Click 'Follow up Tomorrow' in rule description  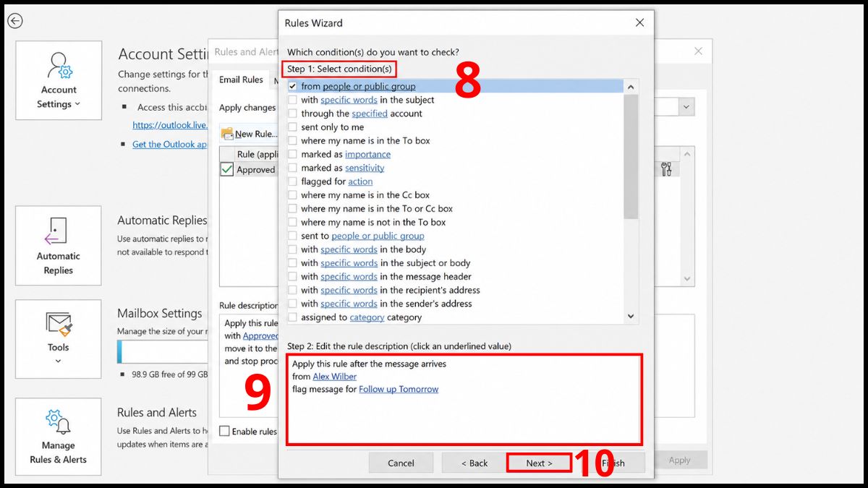(x=399, y=389)
